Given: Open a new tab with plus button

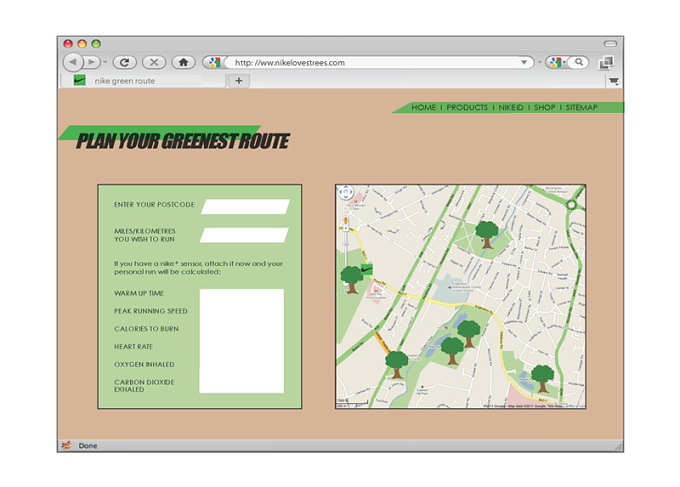Looking at the screenshot, I should pos(239,81).
